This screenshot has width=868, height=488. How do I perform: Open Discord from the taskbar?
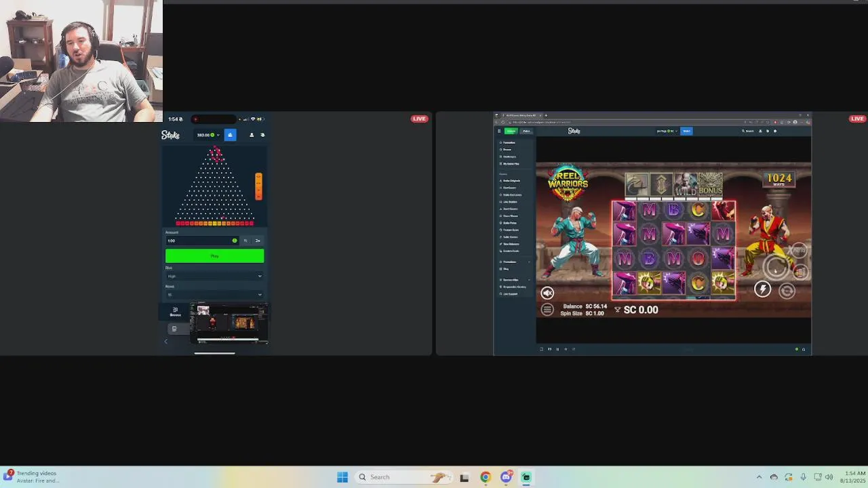[x=506, y=477]
